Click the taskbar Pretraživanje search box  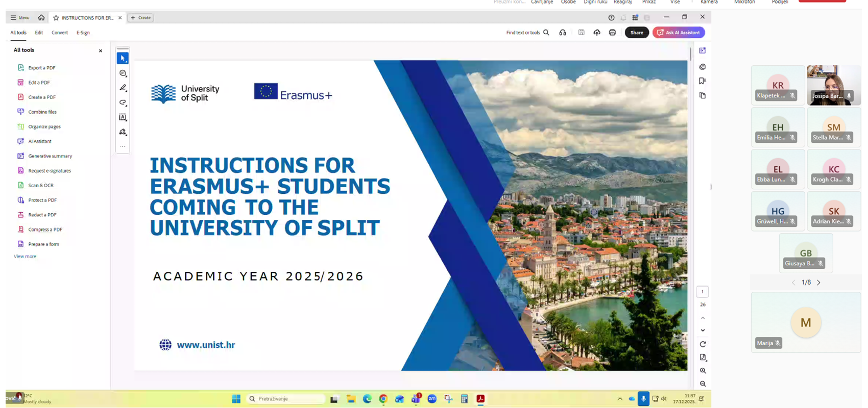(x=286, y=399)
